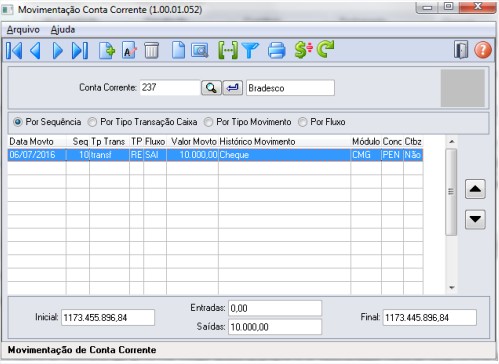Click Fluxo column header
The height and width of the screenshot is (364, 499).
(155, 142)
